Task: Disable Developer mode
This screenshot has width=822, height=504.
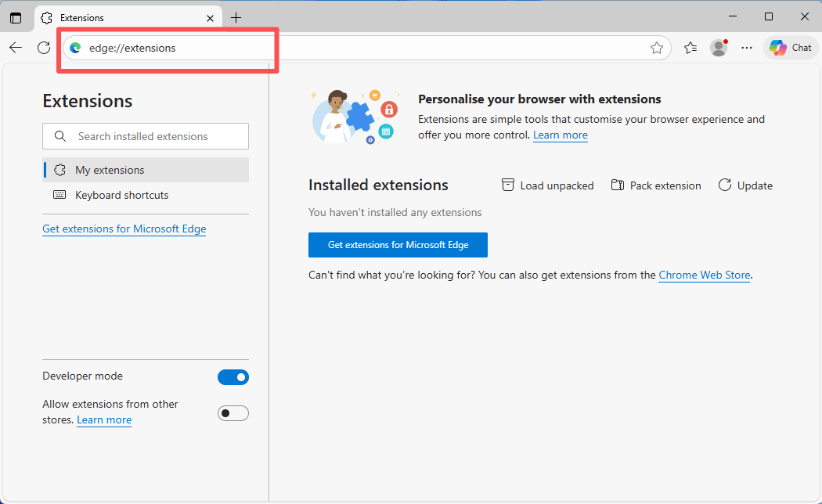Action: click(x=233, y=376)
